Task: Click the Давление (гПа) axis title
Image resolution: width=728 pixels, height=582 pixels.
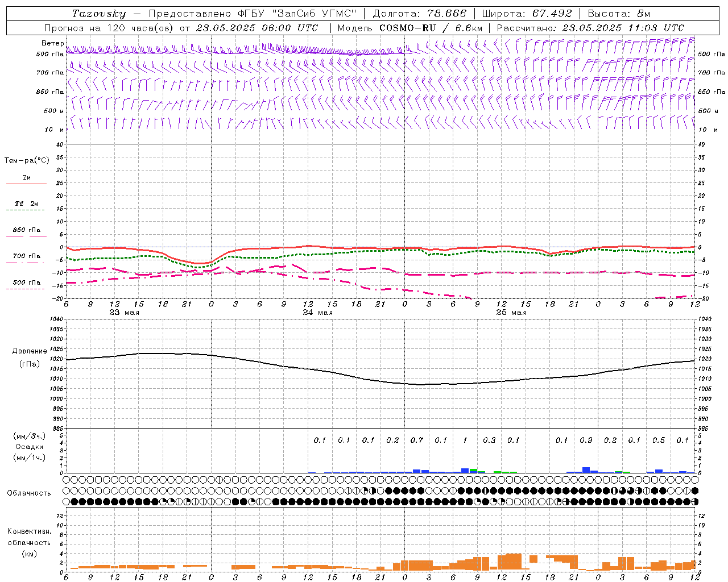Action: click(29, 357)
